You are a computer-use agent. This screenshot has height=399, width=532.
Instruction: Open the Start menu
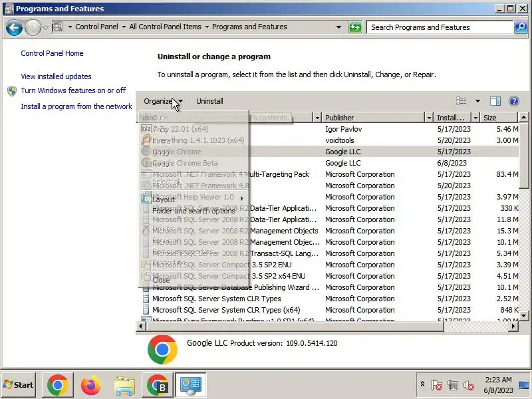(19, 385)
